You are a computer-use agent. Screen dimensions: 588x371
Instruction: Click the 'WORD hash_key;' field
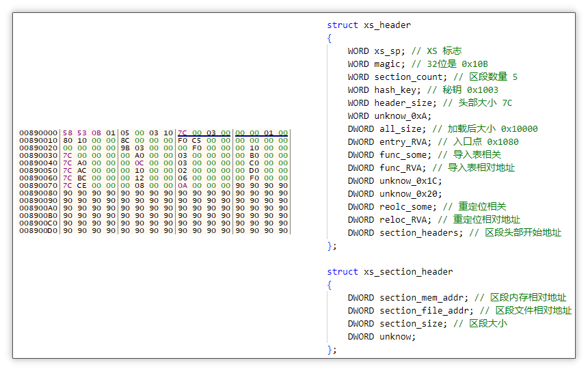click(x=384, y=90)
